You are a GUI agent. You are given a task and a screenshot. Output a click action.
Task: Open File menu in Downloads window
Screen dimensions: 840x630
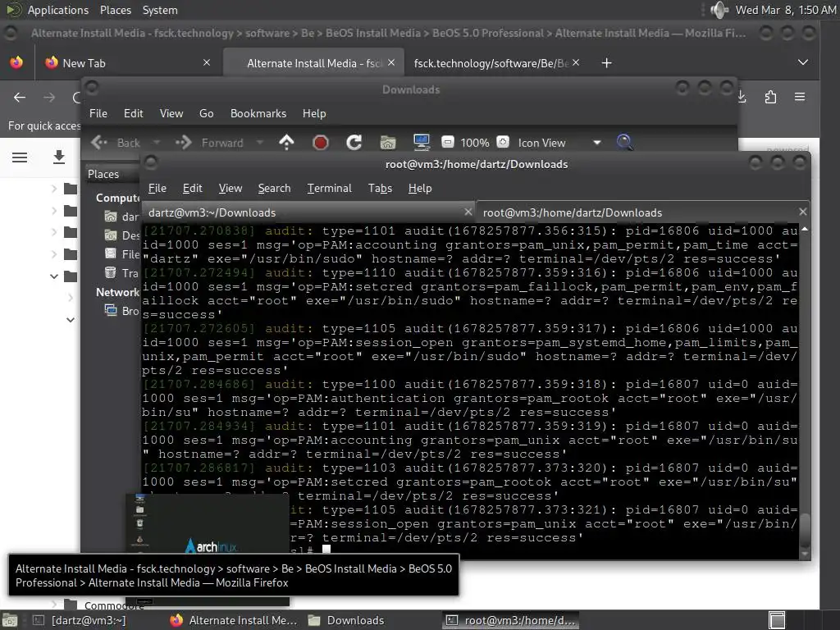pos(98,113)
